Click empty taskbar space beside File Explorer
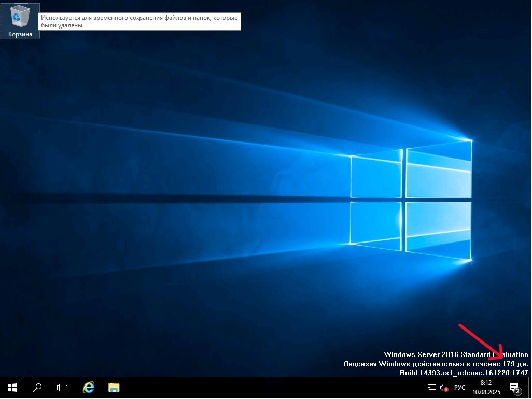Image resolution: width=532 pixels, height=399 pixels. click(259, 388)
